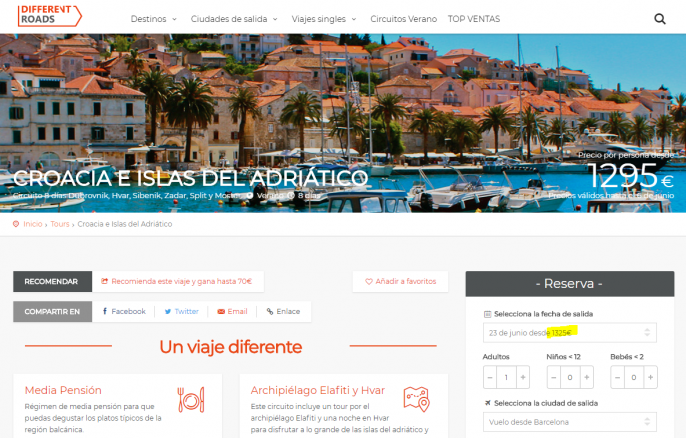Image resolution: width=686 pixels, height=438 pixels.
Task: Share the trip on Twitter
Action: point(181,312)
